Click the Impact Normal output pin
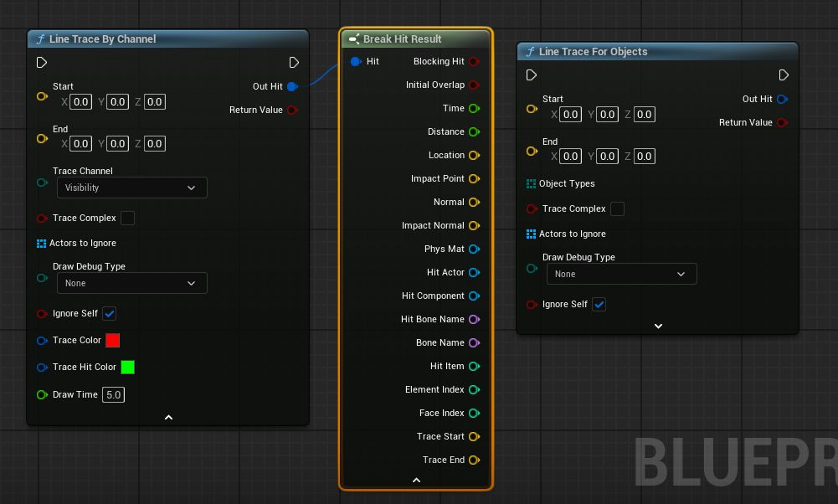838x504 pixels. 474,225
